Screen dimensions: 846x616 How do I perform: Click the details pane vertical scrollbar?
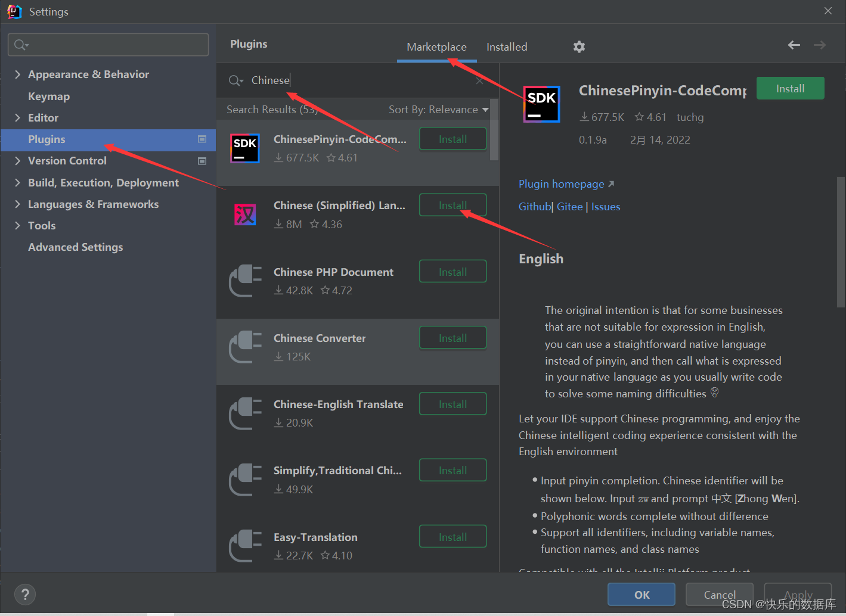[841, 242]
